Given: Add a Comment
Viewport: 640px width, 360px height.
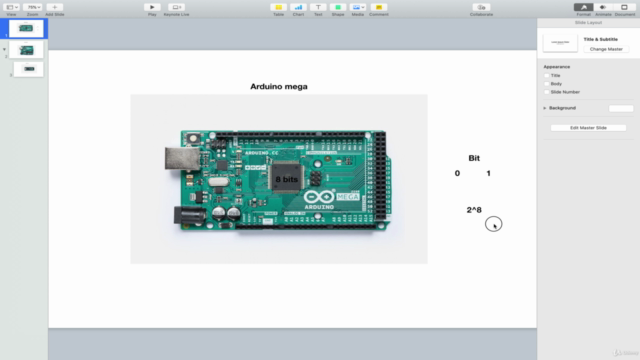Looking at the screenshot, I should tap(379, 7).
